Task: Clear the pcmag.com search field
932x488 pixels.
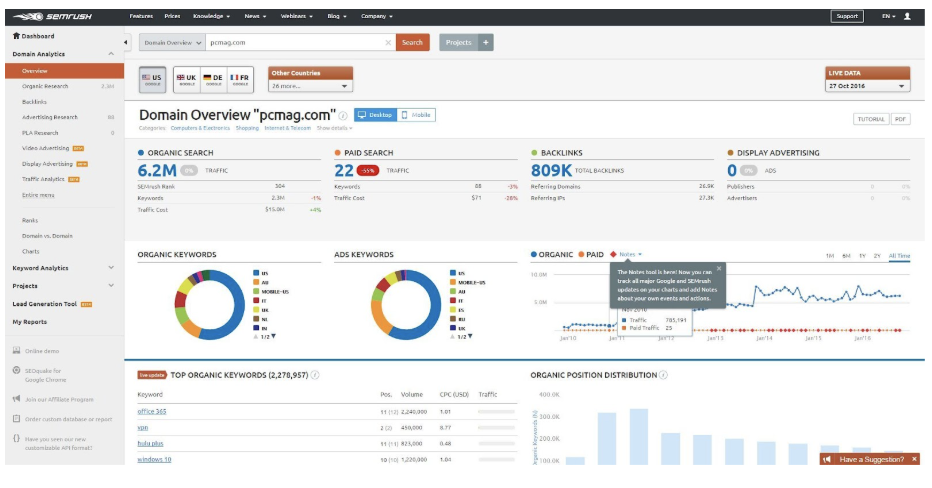Action: coord(388,43)
